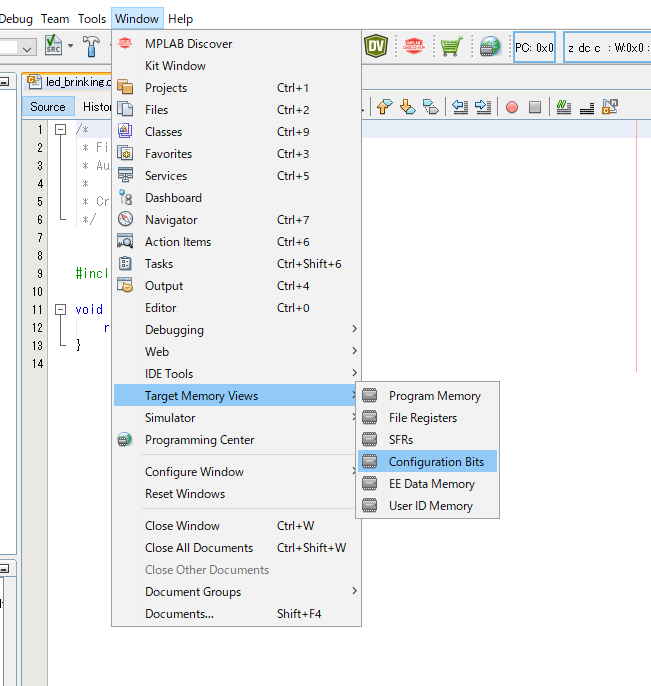The width and height of the screenshot is (651, 686).
Task: Click the shift line right icon
Action: pyautogui.click(x=483, y=107)
